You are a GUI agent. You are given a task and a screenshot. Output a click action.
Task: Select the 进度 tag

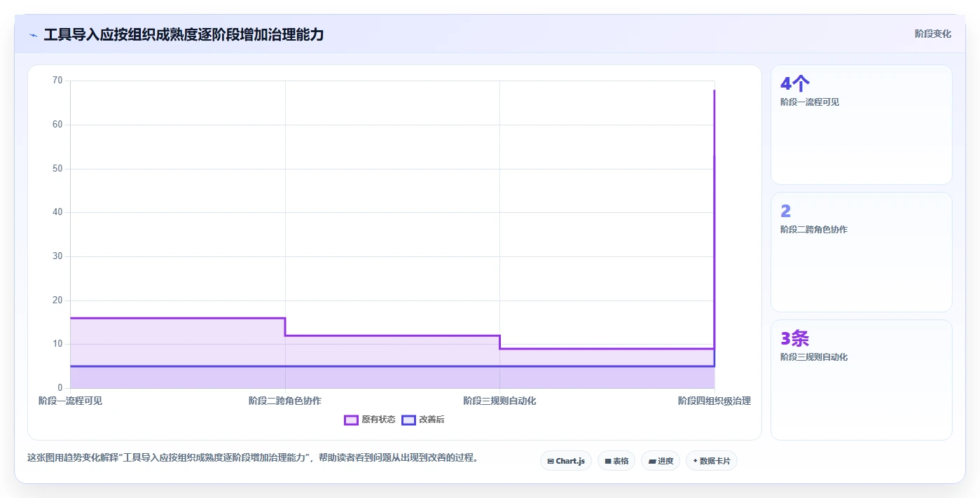click(x=661, y=461)
